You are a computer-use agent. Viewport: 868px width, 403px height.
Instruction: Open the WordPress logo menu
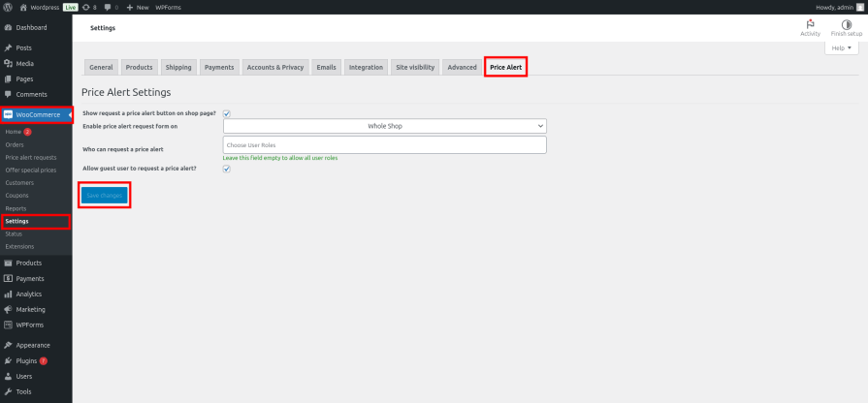(8, 7)
